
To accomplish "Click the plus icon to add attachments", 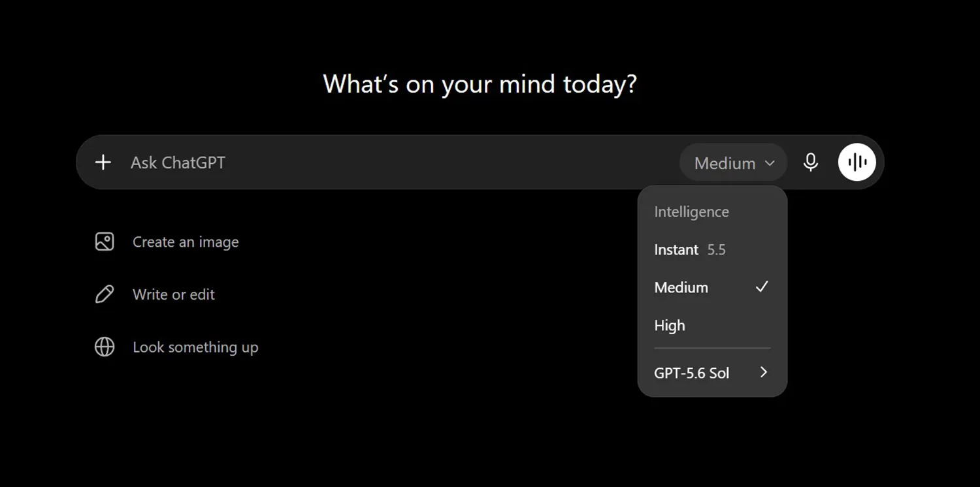I will (x=103, y=163).
